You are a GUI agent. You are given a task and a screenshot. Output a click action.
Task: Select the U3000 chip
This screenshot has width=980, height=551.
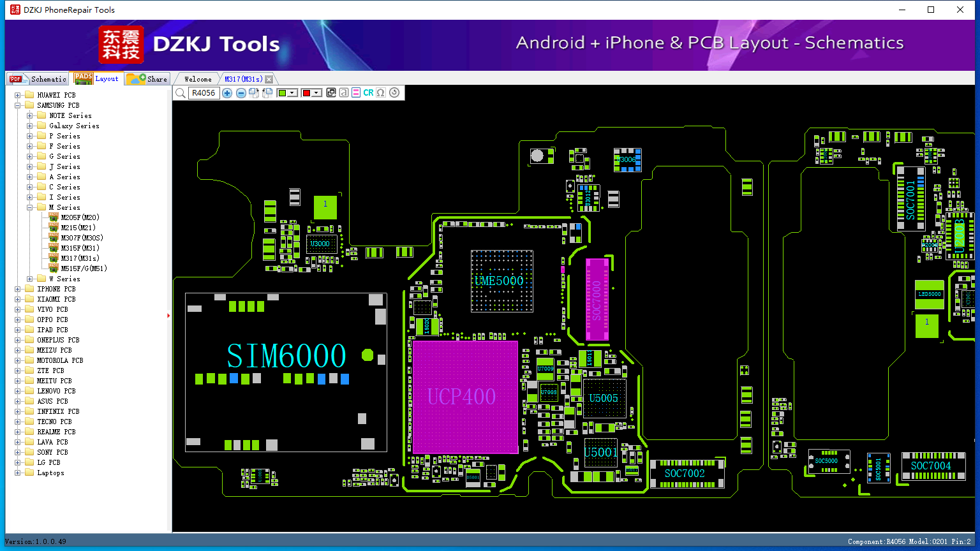point(321,244)
